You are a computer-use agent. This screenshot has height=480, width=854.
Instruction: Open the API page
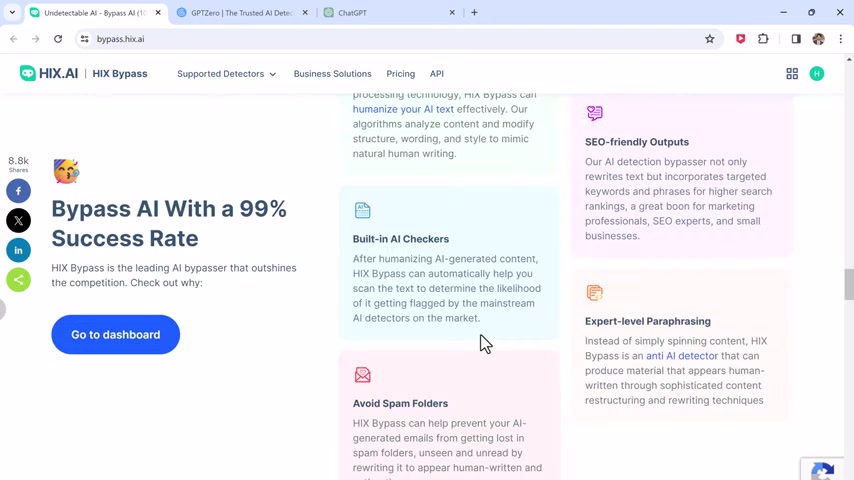(x=437, y=74)
